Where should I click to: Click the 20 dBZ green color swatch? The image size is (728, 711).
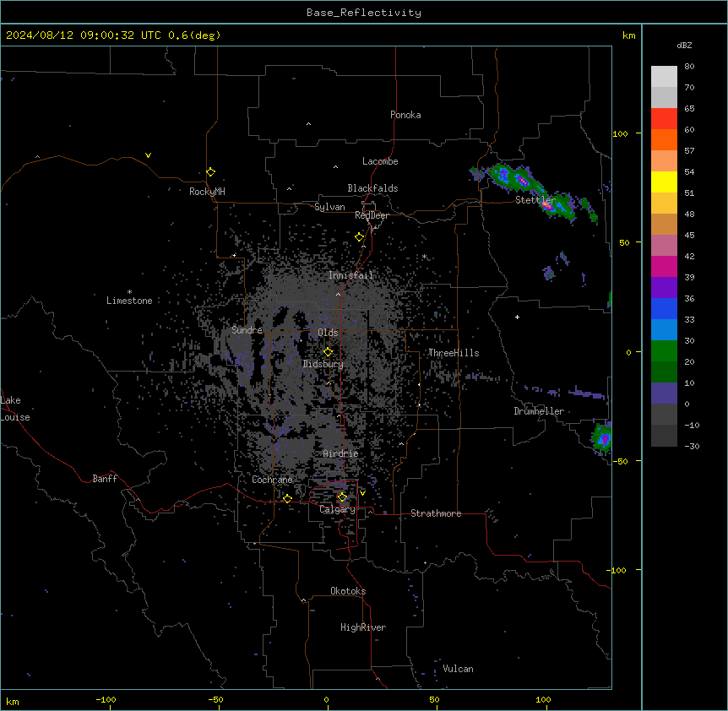click(664, 372)
